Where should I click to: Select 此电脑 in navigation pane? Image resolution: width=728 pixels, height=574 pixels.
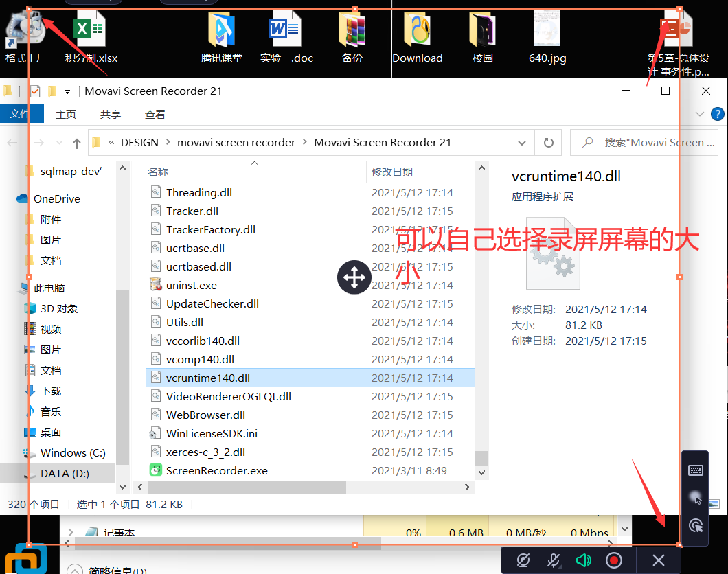point(49,288)
